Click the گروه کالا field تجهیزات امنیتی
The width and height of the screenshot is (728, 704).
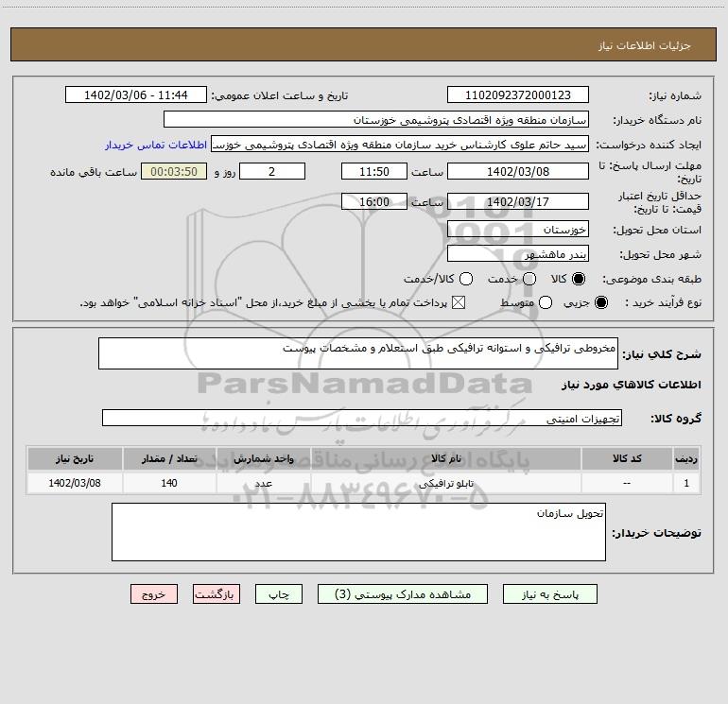(x=362, y=418)
